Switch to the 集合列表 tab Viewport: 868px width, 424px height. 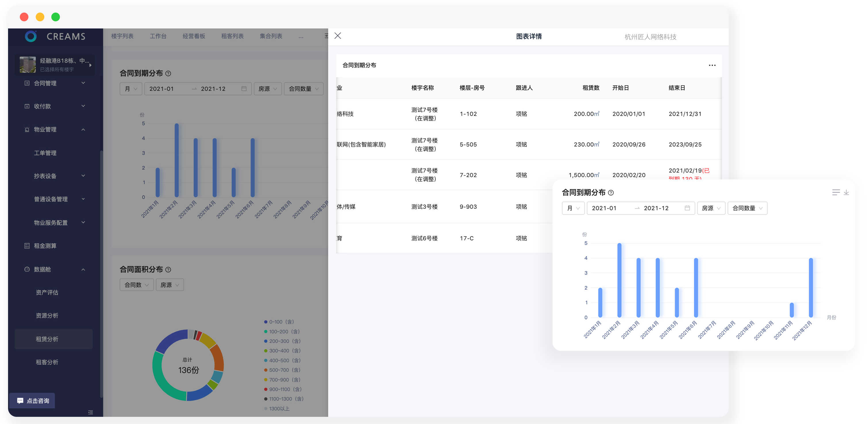click(271, 36)
